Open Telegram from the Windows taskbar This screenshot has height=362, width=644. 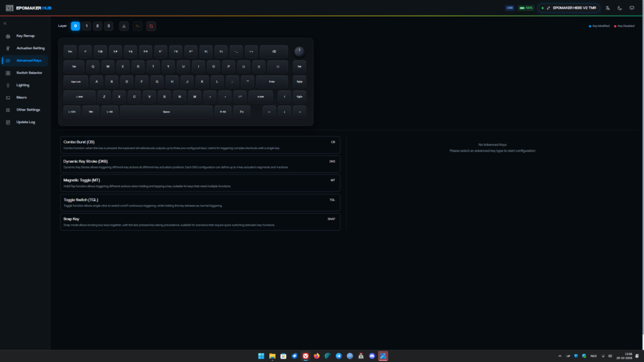(x=339, y=356)
